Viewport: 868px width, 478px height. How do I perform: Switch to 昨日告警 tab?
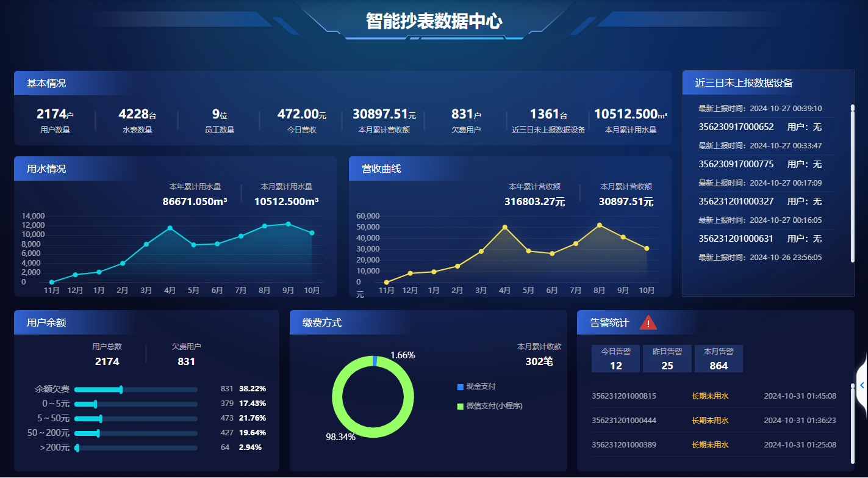[667, 358]
